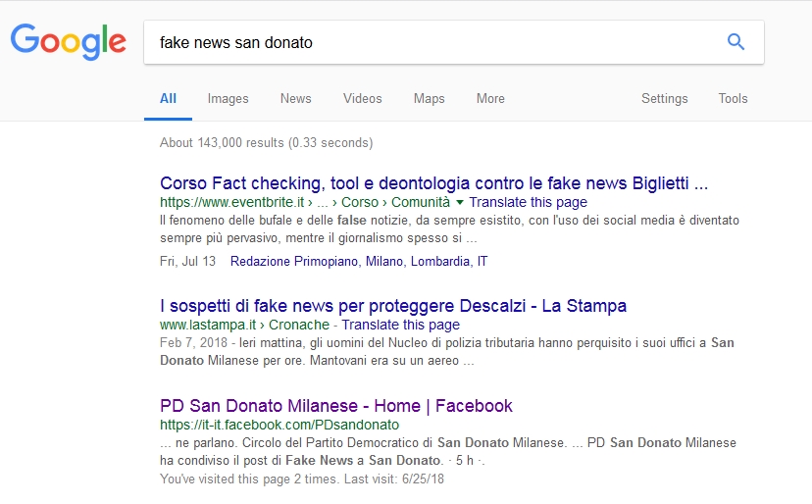The width and height of the screenshot is (812, 504).
Task: Click 'You've visited this page 2 times' note
Action: [302, 479]
